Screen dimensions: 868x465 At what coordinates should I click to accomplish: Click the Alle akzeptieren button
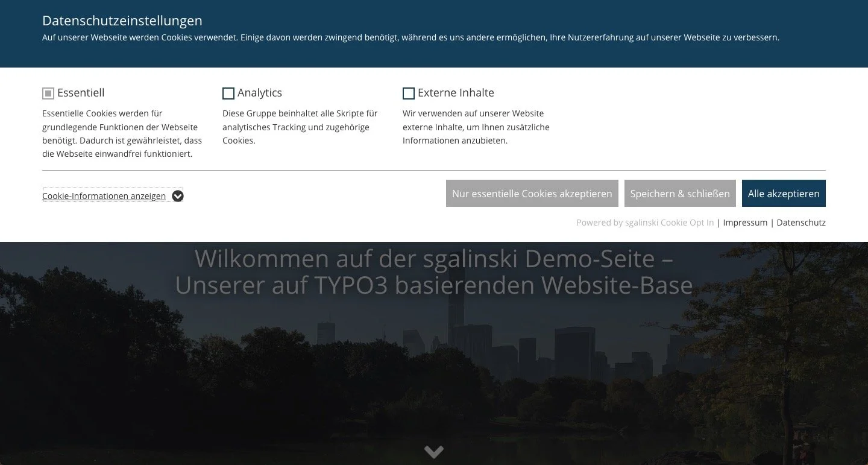pyautogui.click(x=784, y=193)
